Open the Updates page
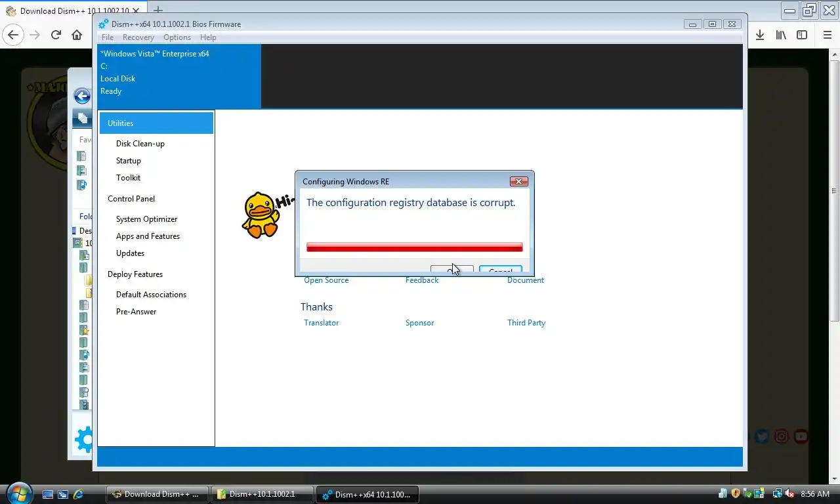Screen dimensions: 840x504 (131, 253)
